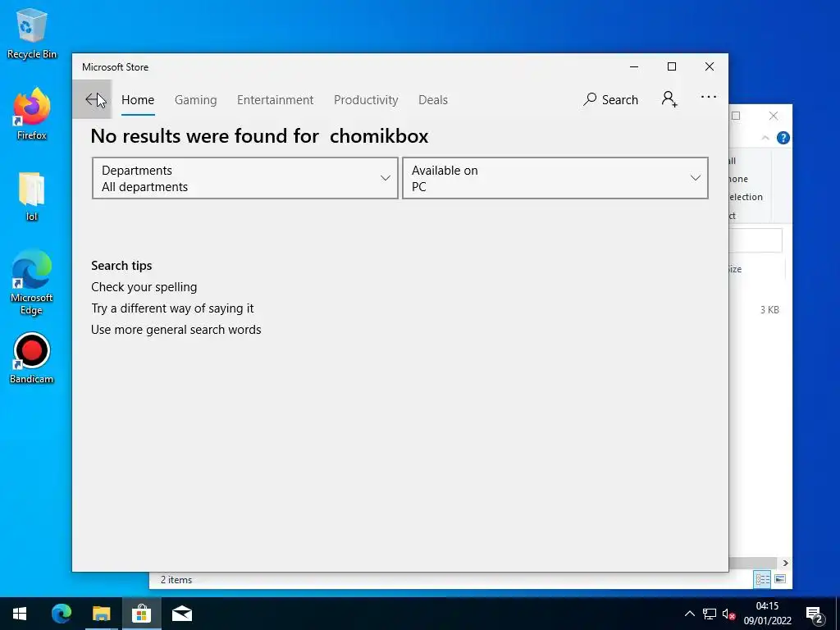Close the Microsoft Store window

coord(710,67)
